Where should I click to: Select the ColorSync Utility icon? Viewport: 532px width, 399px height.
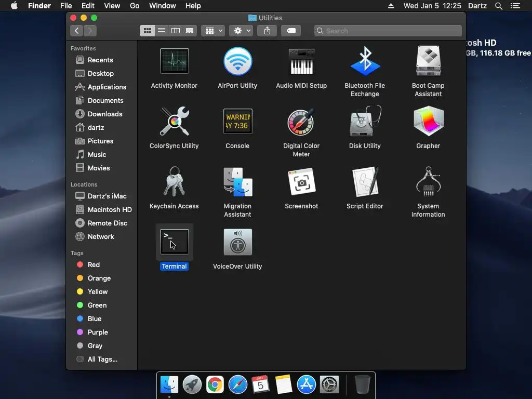(x=174, y=121)
